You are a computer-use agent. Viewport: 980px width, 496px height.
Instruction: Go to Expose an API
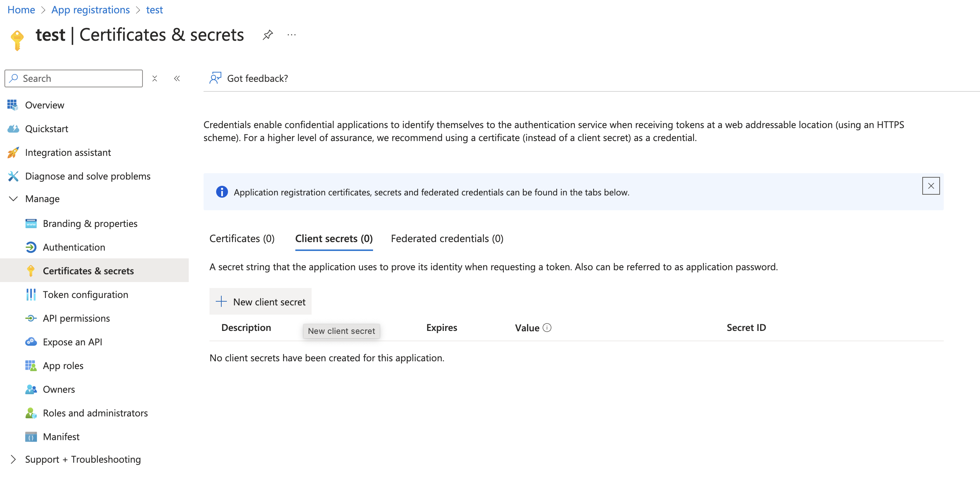[72, 342]
